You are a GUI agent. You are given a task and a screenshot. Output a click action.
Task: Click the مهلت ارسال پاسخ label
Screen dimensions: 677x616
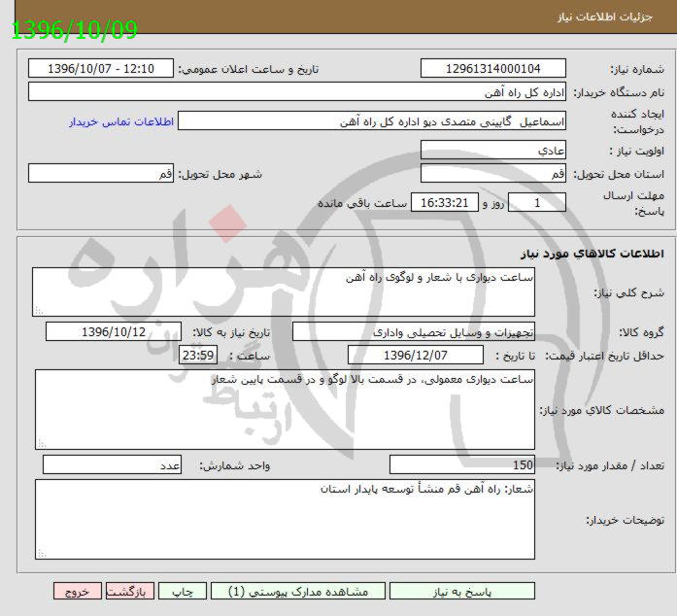(x=634, y=203)
